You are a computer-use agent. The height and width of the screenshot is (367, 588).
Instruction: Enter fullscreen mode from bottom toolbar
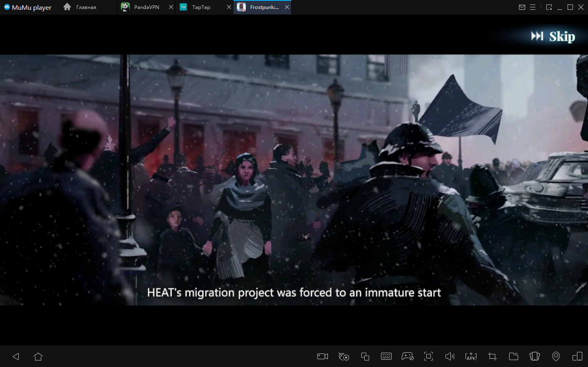click(x=428, y=356)
